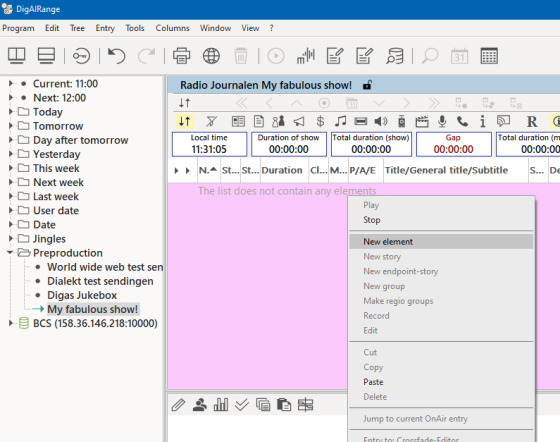560x442 pixels.
Task: Click the pencil edit icon in bottom toolbar
Action: (x=178, y=405)
